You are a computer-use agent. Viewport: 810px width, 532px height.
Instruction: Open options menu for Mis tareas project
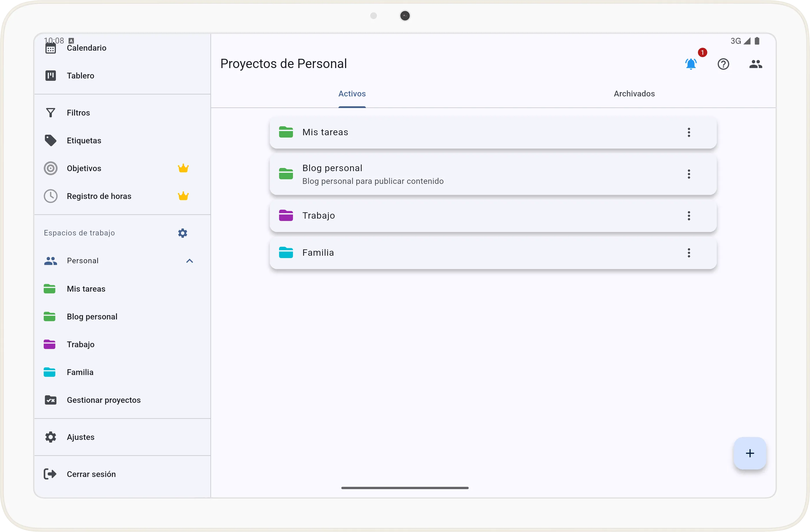pos(688,132)
